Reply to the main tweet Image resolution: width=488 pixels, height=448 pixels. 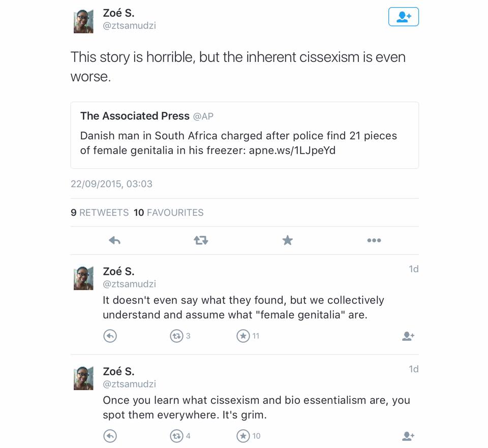(x=114, y=240)
